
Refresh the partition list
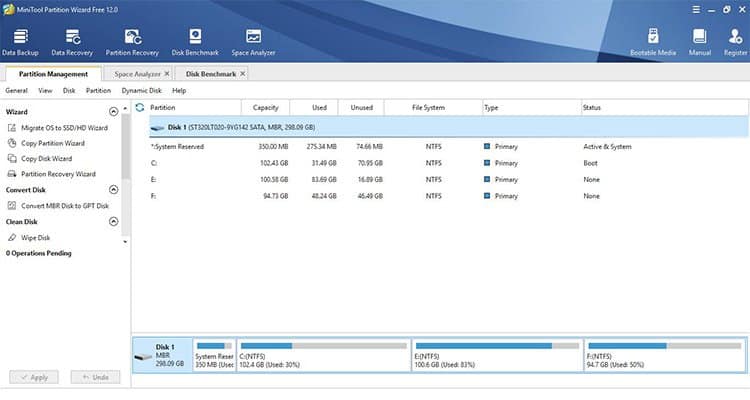tap(140, 108)
